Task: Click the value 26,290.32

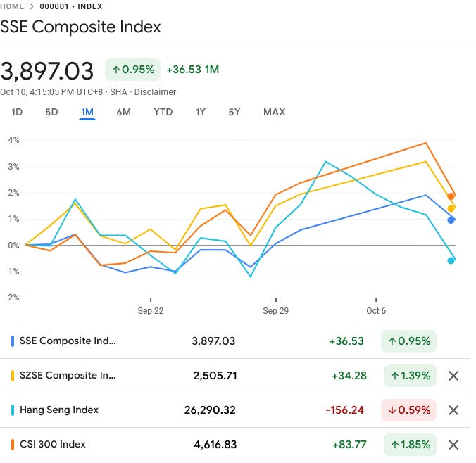Action: point(210,410)
